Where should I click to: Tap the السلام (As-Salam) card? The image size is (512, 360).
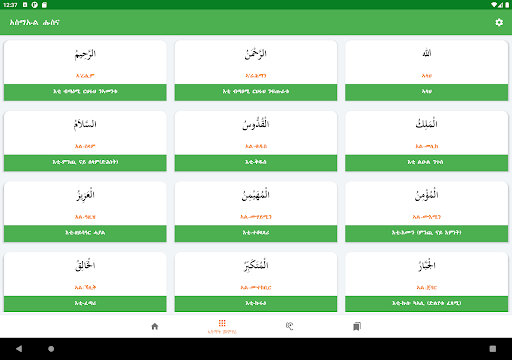coord(85,141)
